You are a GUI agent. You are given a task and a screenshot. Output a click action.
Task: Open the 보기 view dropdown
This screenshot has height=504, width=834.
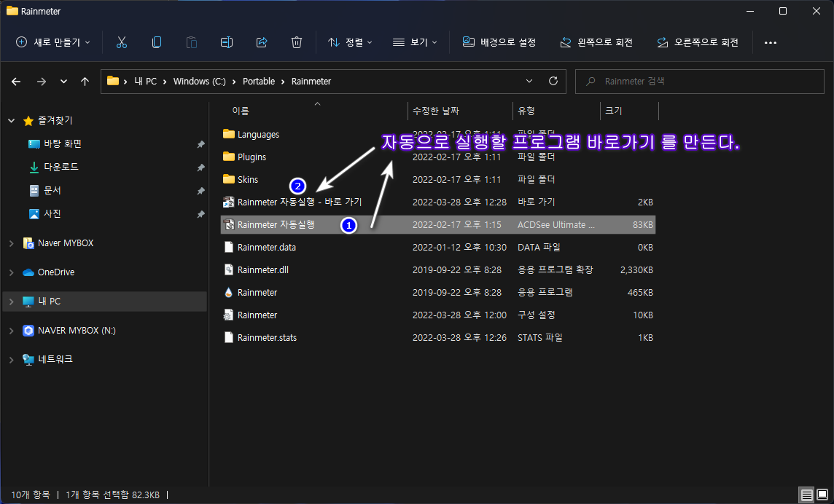(415, 42)
